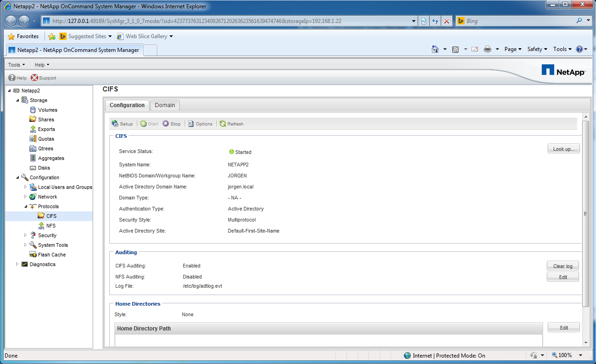
Task: Collapse the Protocols tree node
Action: pyautogui.click(x=26, y=206)
